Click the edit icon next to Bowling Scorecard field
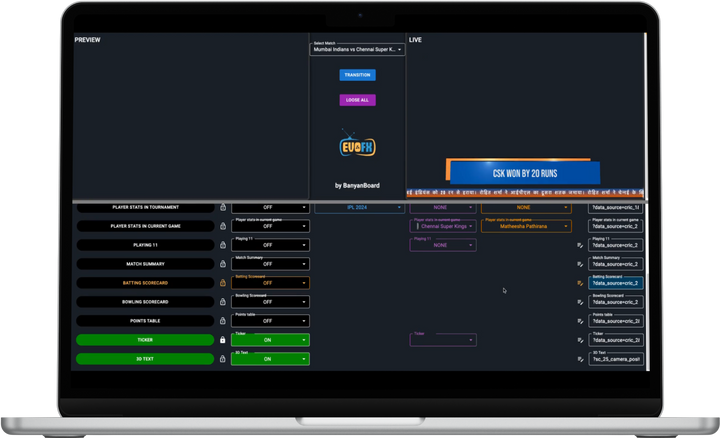This screenshot has height=438, width=720. click(x=580, y=302)
